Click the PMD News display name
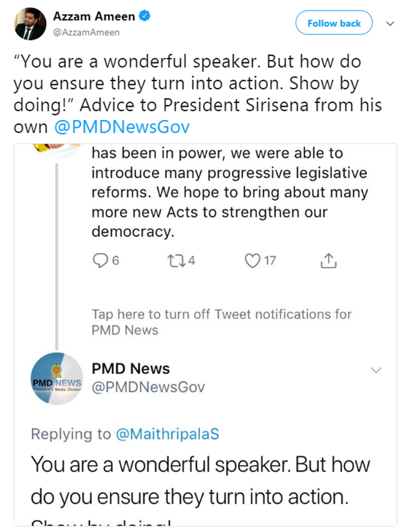The width and height of the screenshot is (400, 532). 131,368
